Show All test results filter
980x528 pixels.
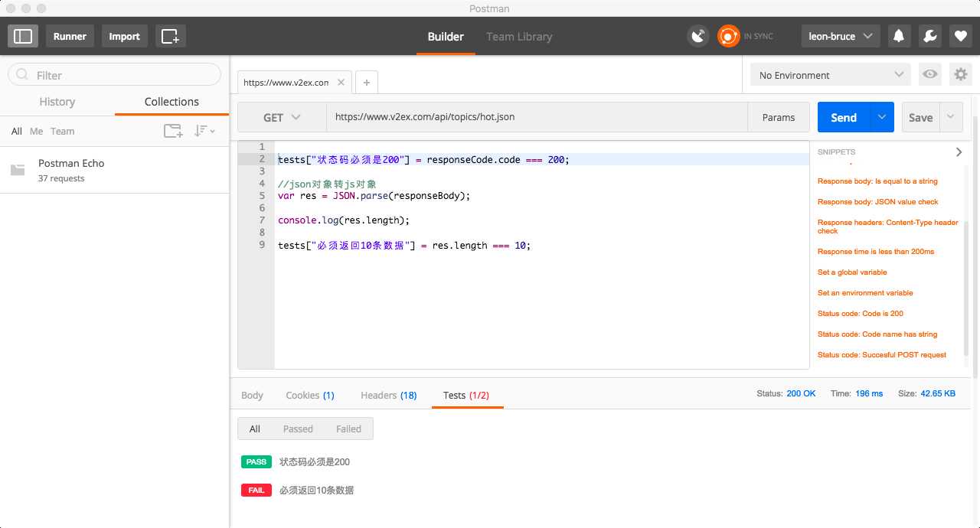[255, 429]
